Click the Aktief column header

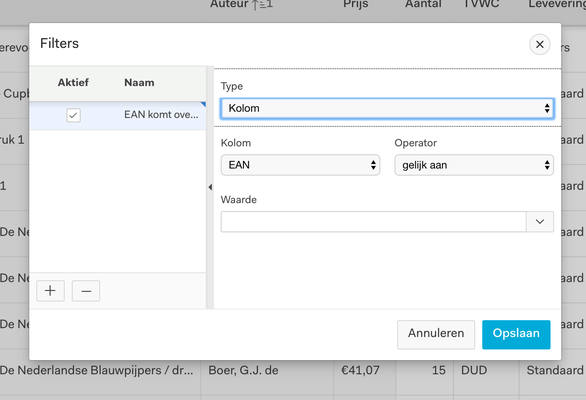[x=73, y=83]
